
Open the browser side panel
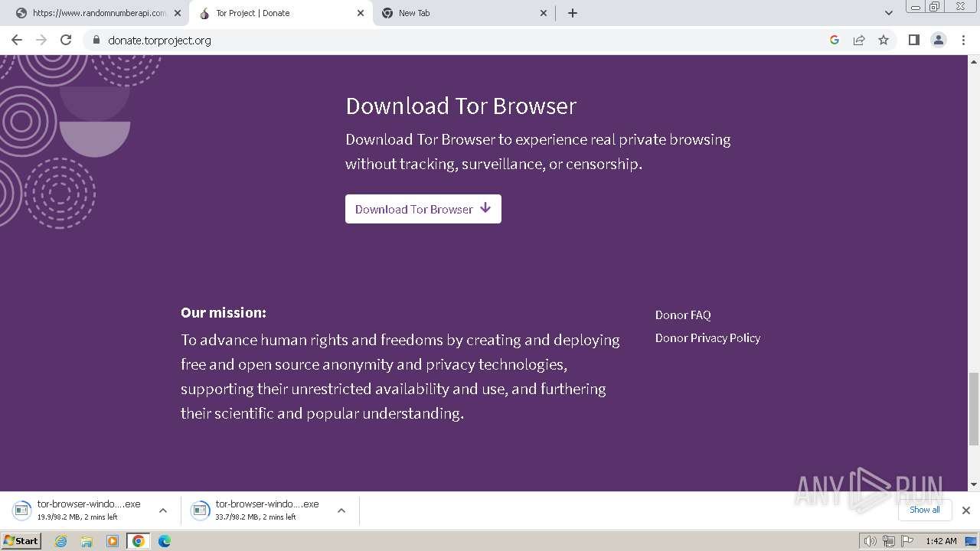[x=913, y=40]
